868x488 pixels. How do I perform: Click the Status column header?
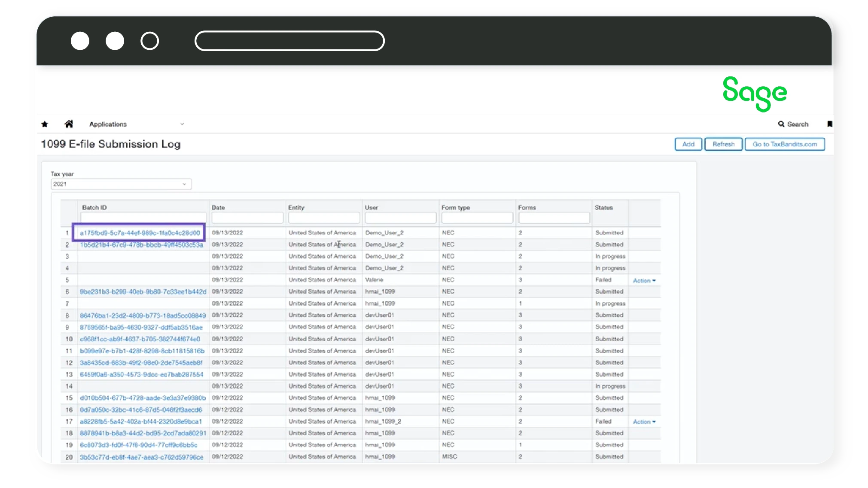coord(604,207)
